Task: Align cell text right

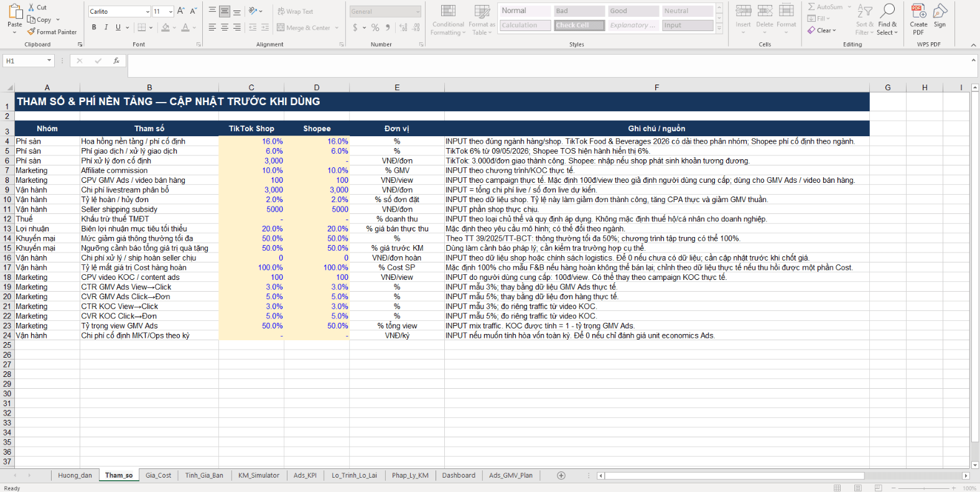Action: tap(237, 27)
